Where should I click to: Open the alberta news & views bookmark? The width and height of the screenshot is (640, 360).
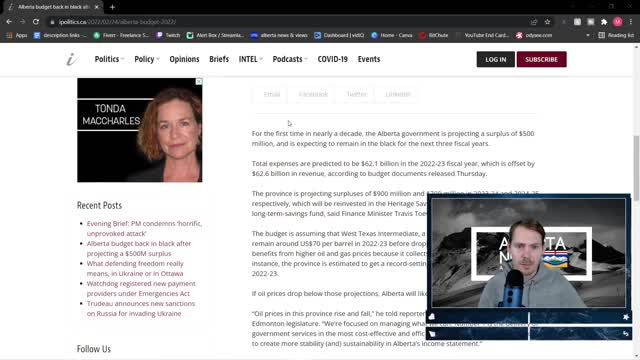(279, 36)
